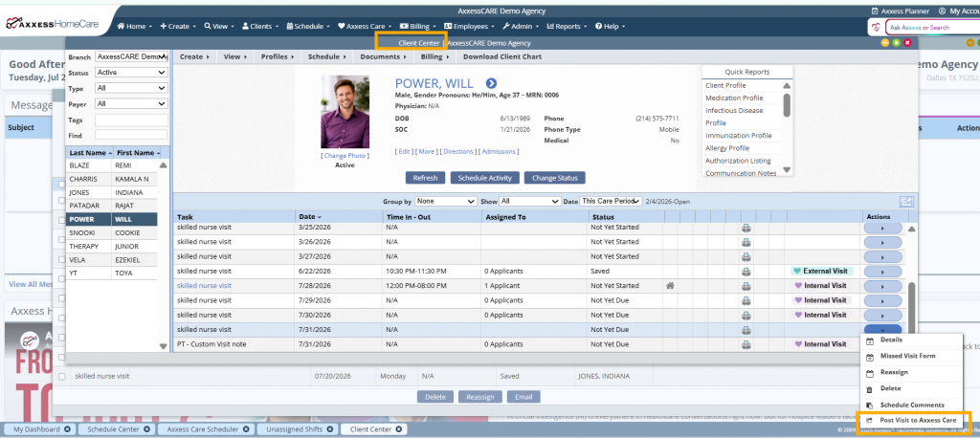This screenshot has height=438, width=980.
Task: Click export icon above Actions column
Action: (906, 201)
